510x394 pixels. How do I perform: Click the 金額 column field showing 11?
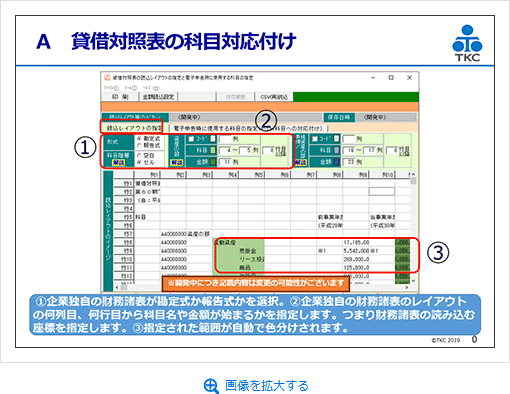(x=225, y=162)
